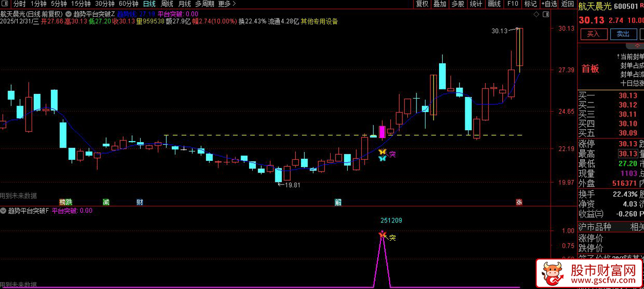Select the 5分钟 period
Image resolution: width=644 pixels, height=289 pixels.
58,4
